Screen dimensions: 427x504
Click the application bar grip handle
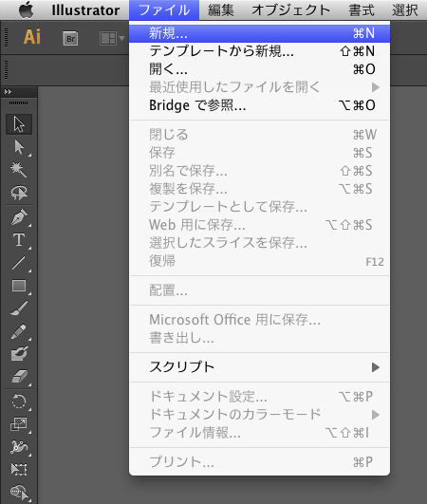pos(6,37)
